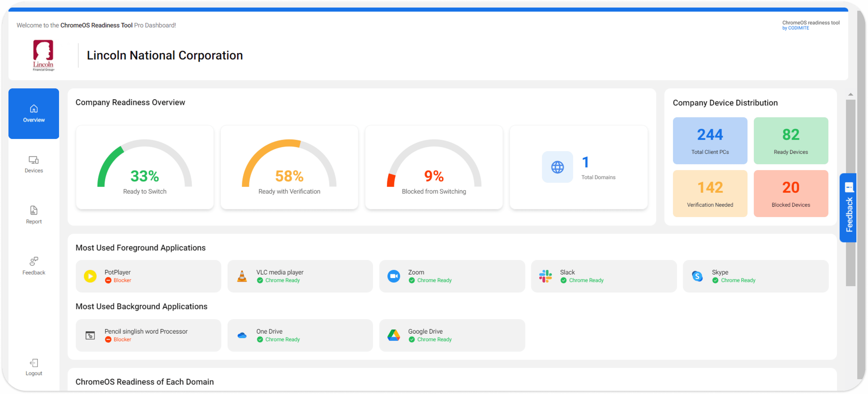868x394 pixels.
Task: Click 'Blocker' text under Pencil singlish word Processor
Action: coord(122,340)
